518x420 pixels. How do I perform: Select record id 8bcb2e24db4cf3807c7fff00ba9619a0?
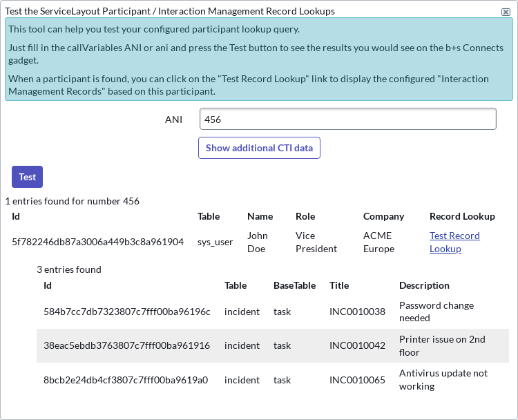tap(126, 380)
